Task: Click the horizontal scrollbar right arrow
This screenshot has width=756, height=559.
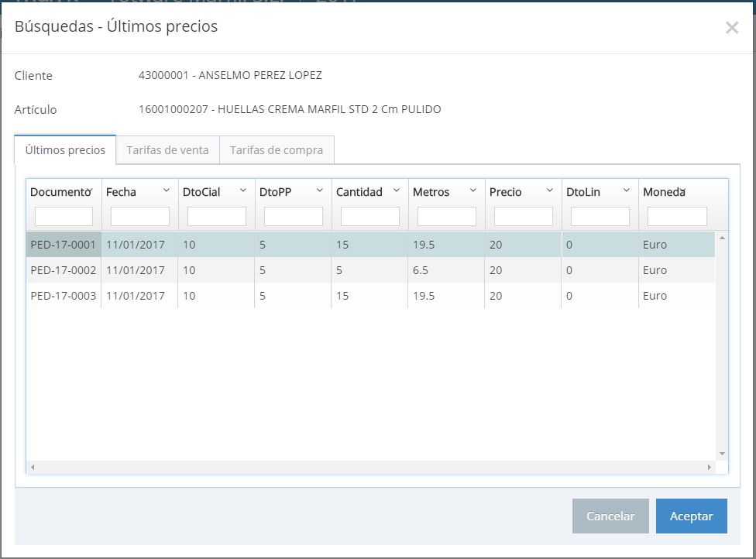Action: [x=710, y=467]
